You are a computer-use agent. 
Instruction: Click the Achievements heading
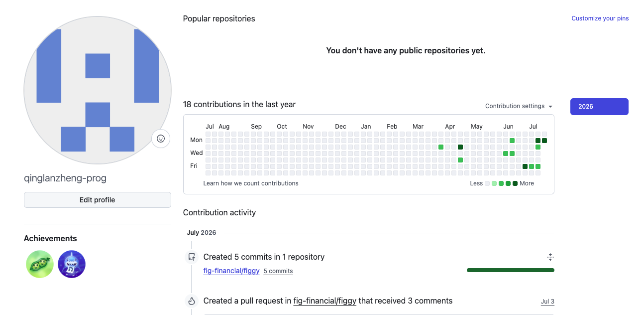click(50, 238)
